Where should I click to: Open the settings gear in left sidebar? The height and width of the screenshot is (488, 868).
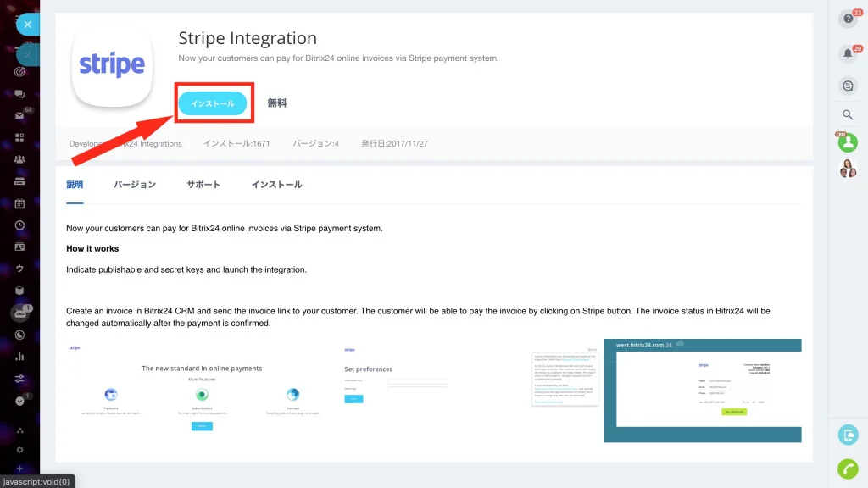[19, 449]
